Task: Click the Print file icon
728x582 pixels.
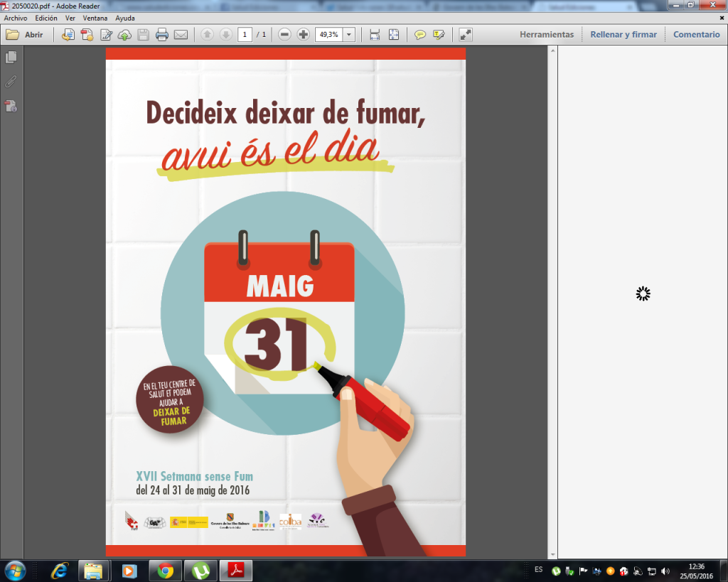Action: pyautogui.click(x=162, y=35)
